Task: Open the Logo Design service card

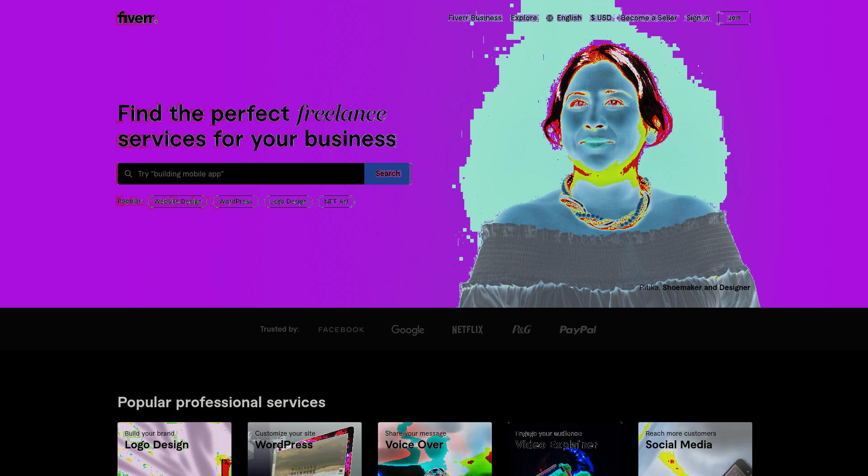Action: (x=175, y=449)
